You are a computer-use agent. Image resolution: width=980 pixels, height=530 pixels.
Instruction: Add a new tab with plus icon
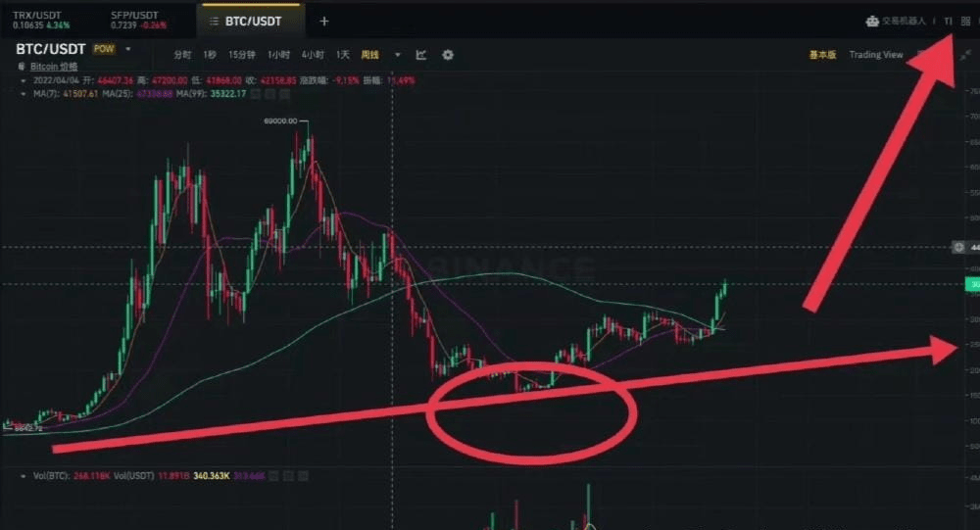(323, 22)
